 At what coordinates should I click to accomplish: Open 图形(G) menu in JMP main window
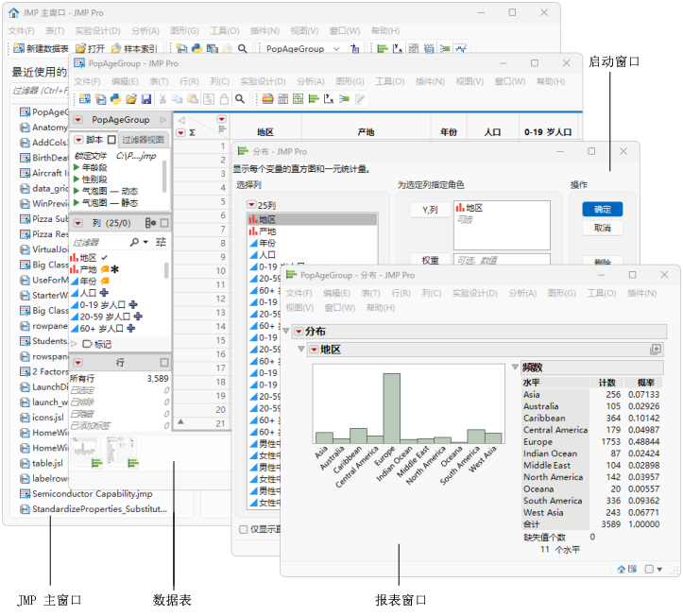pos(185,31)
